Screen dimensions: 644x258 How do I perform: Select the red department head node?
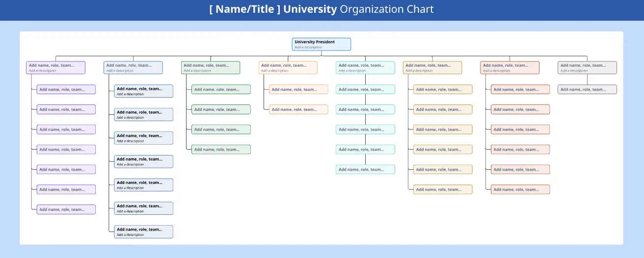click(510, 68)
